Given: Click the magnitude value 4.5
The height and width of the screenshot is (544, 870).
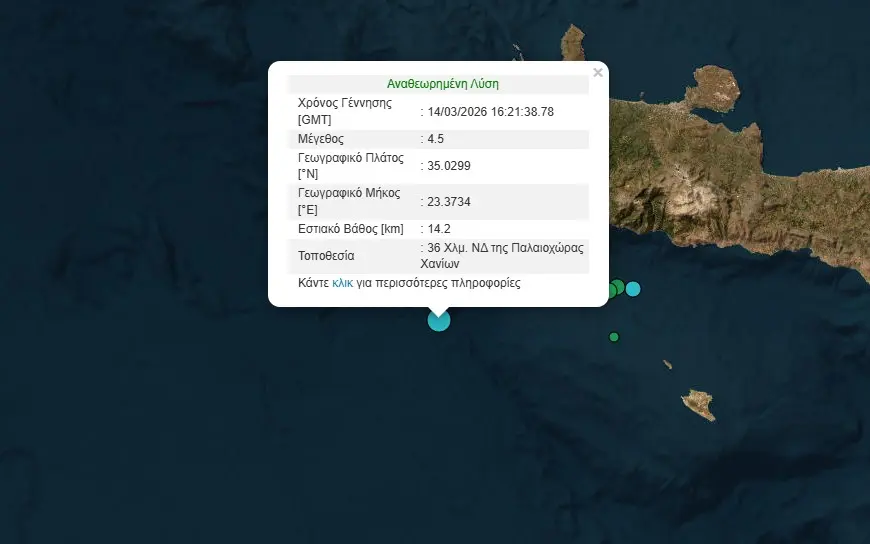Looking at the screenshot, I should pos(438,139).
